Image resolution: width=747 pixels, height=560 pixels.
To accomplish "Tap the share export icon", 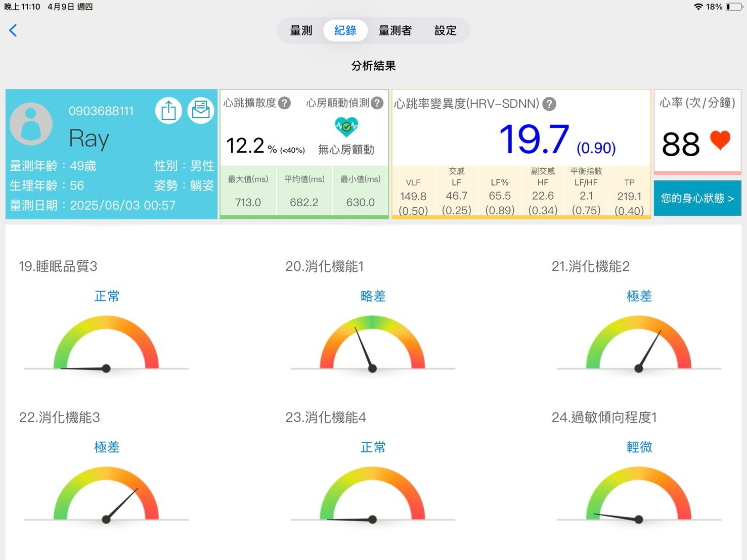I will tap(168, 110).
